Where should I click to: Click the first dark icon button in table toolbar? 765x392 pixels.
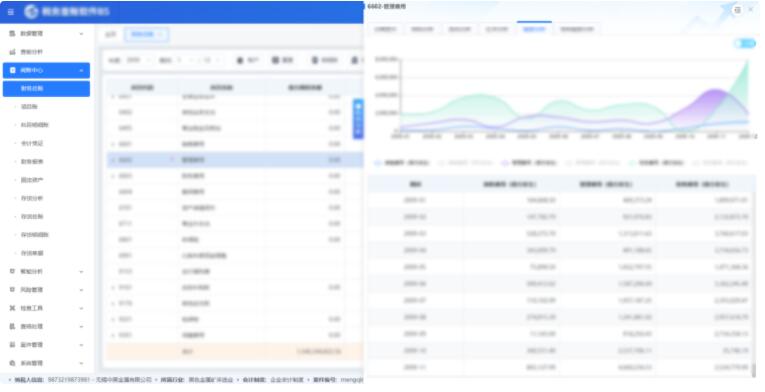[x=240, y=60]
